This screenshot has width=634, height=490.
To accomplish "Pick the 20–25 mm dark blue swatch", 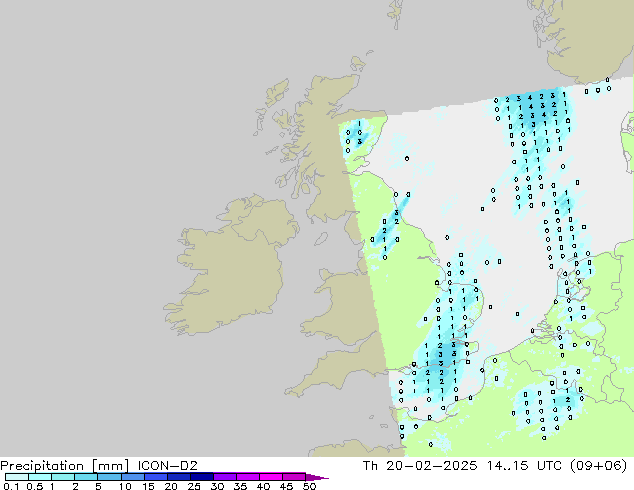I will pyautogui.click(x=178, y=477).
